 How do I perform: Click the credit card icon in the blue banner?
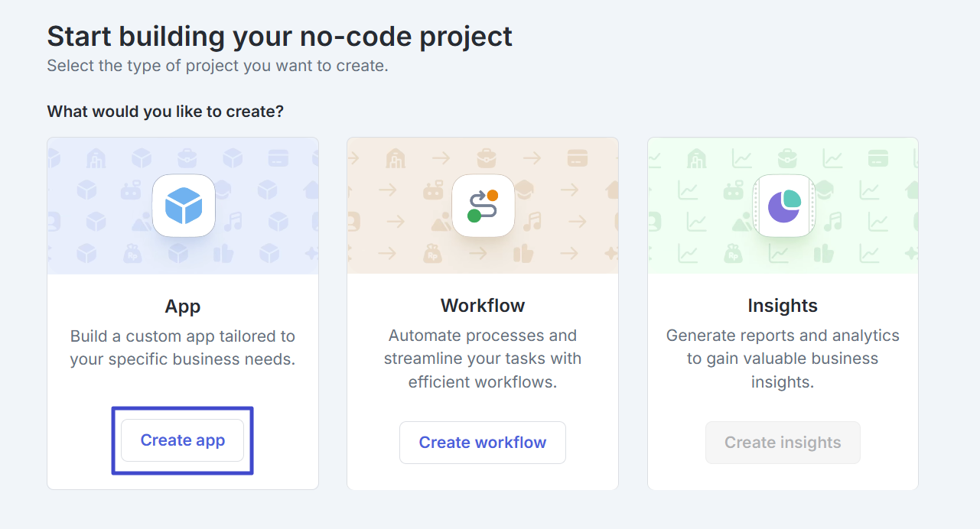point(278,158)
